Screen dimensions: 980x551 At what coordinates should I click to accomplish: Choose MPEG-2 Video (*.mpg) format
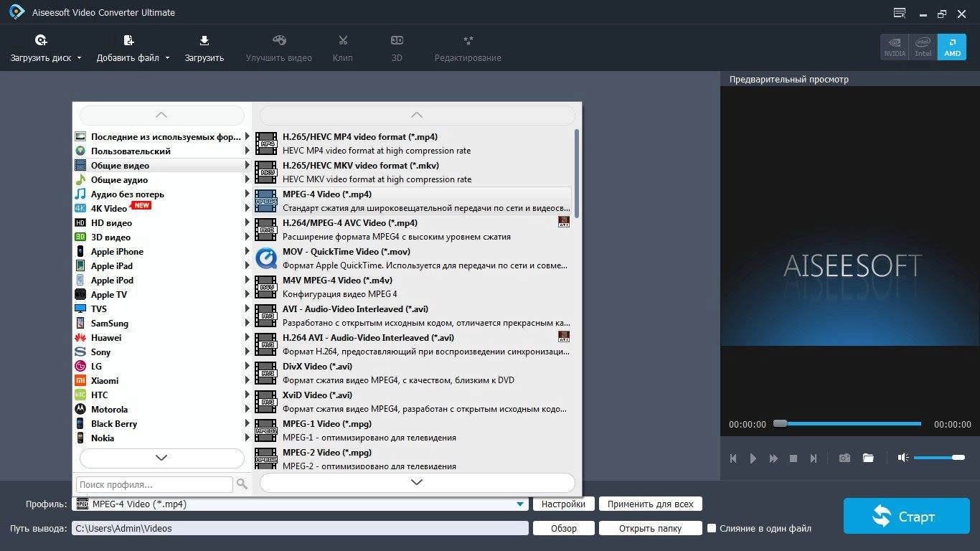413,459
